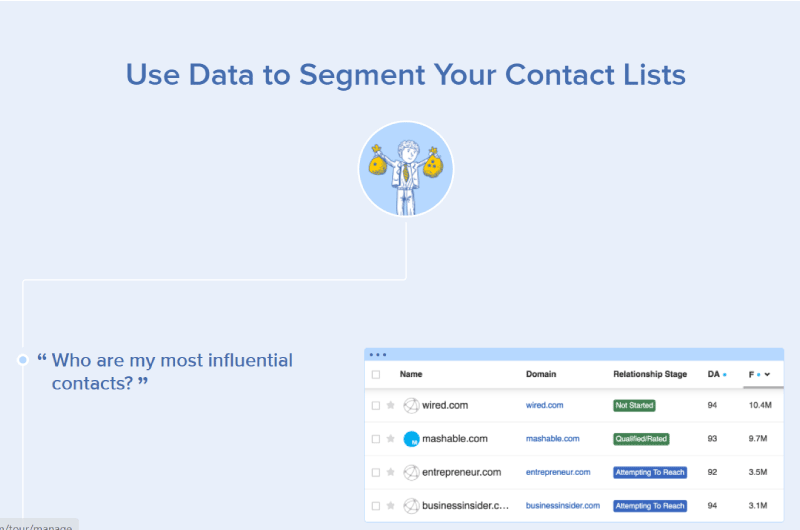
Task: Expand the F column sort dropdown arrow
Action: click(767, 374)
